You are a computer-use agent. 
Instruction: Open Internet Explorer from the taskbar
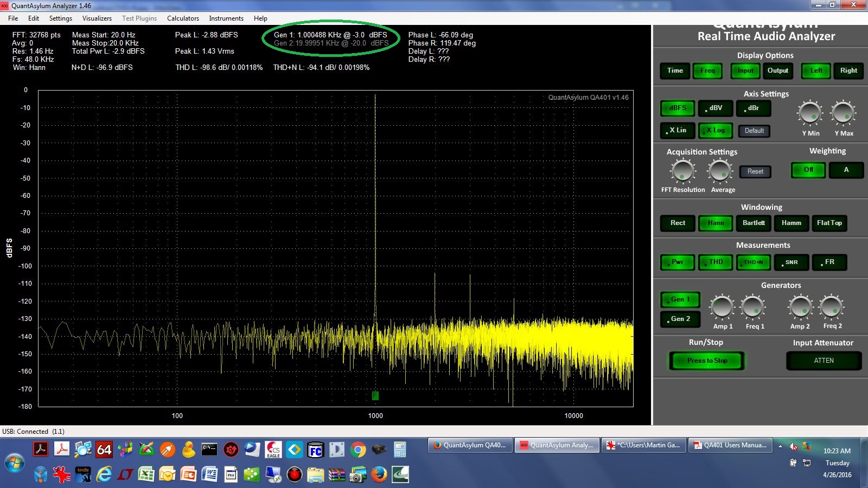coord(104,474)
